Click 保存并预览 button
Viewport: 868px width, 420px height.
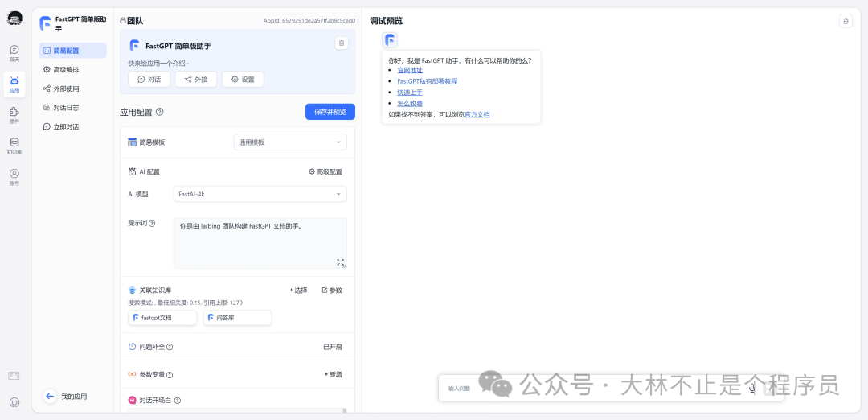pyautogui.click(x=330, y=112)
